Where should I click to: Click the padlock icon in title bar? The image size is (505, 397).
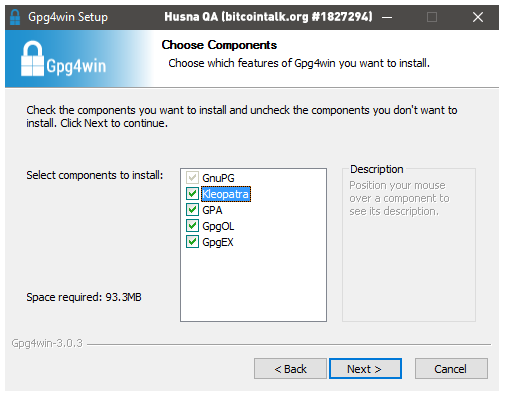tap(15, 17)
